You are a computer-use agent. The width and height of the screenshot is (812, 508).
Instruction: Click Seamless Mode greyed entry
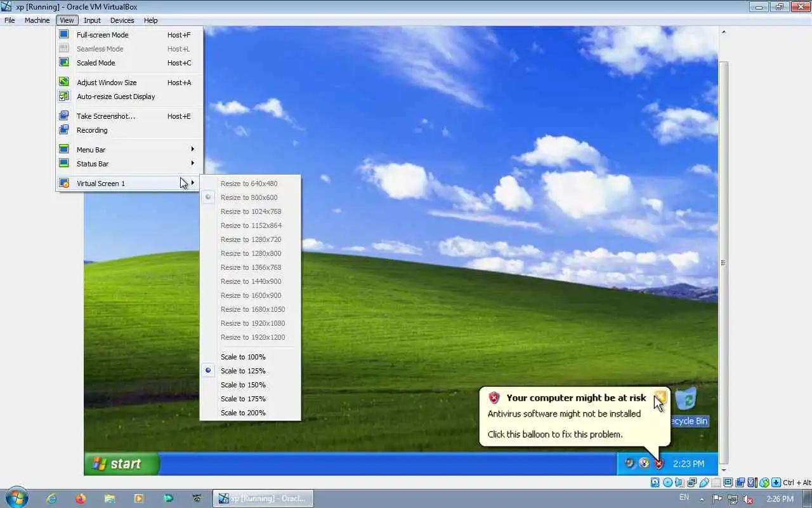click(129, 49)
